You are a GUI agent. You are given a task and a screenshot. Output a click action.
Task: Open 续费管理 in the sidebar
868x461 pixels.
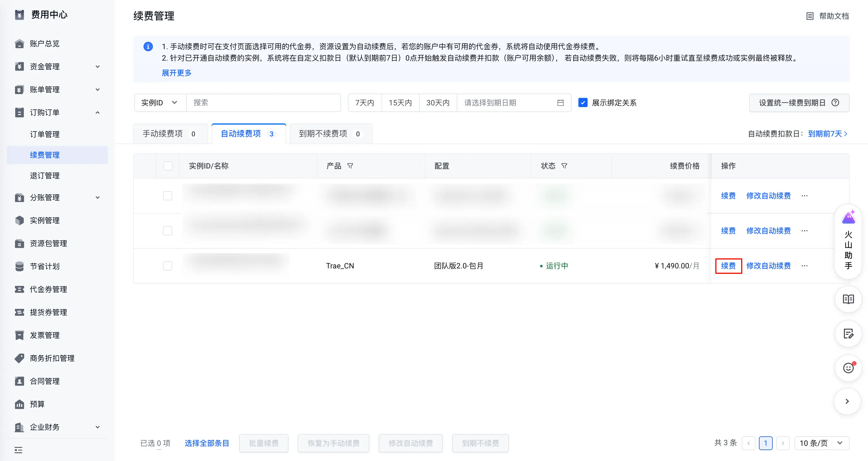point(57,155)
